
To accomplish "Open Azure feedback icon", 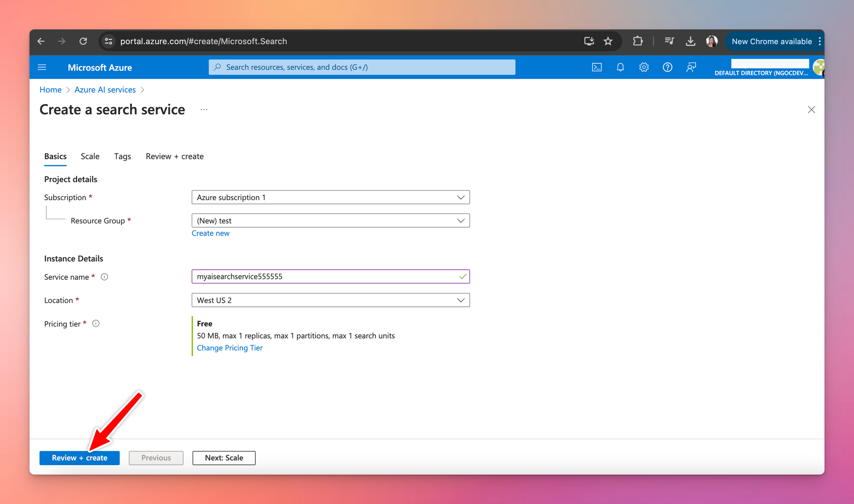I will [x=691, y=67].
